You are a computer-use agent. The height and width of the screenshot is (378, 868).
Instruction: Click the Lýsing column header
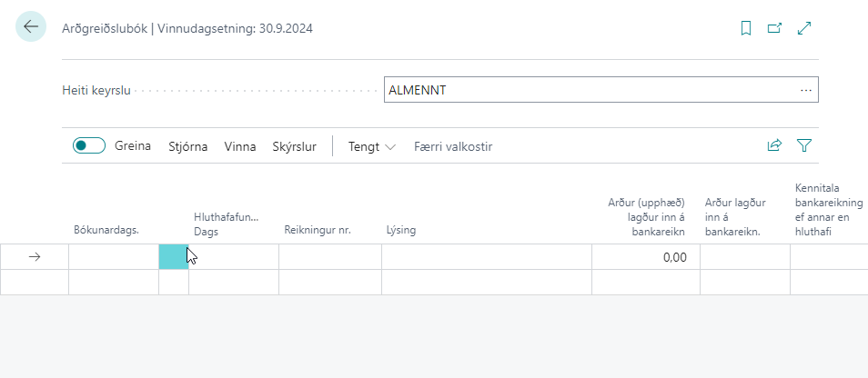400,230
